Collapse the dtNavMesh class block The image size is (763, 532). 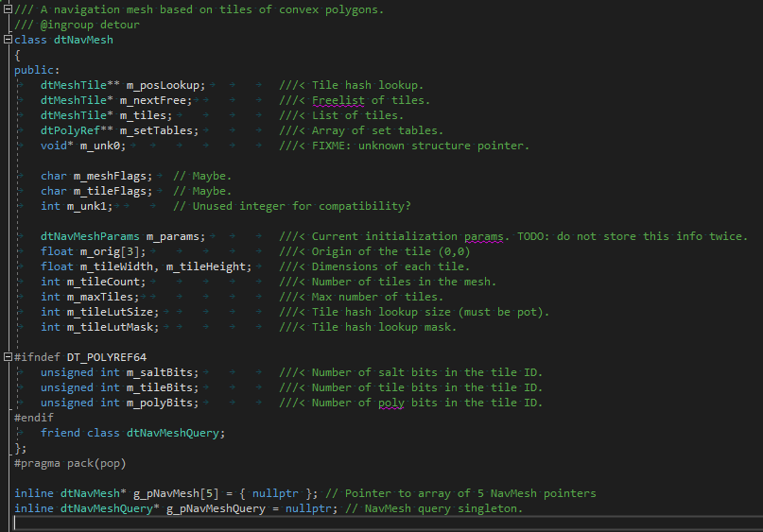click(x=8, y=40)
